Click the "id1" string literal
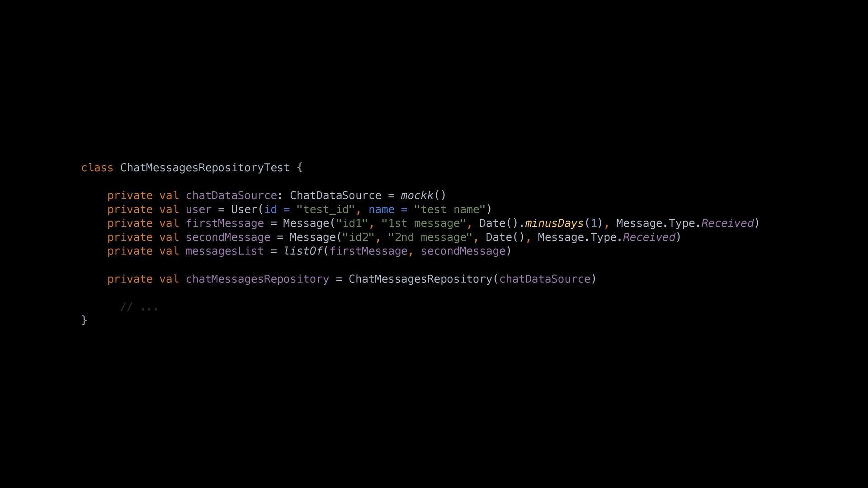Viewport: 868px width, 488px height. [352, 224]
